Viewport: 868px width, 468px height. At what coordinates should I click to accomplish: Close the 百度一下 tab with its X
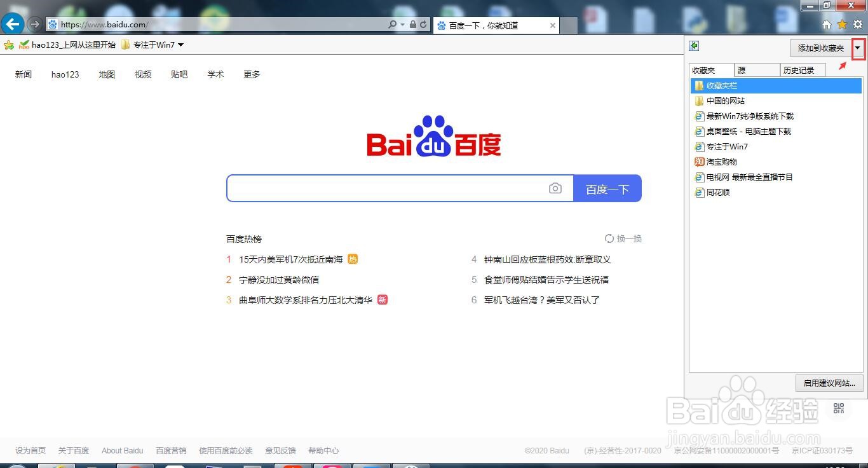point(553,25)
